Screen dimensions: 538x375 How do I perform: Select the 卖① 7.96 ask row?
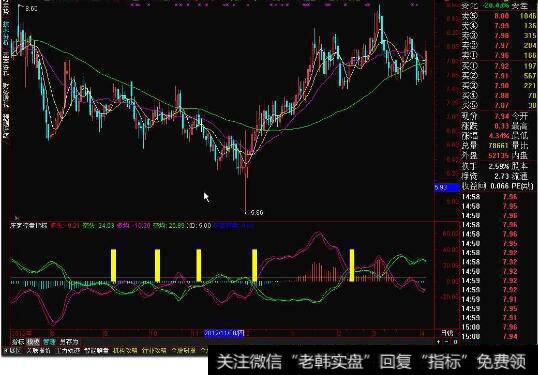(x=499, y=55)
